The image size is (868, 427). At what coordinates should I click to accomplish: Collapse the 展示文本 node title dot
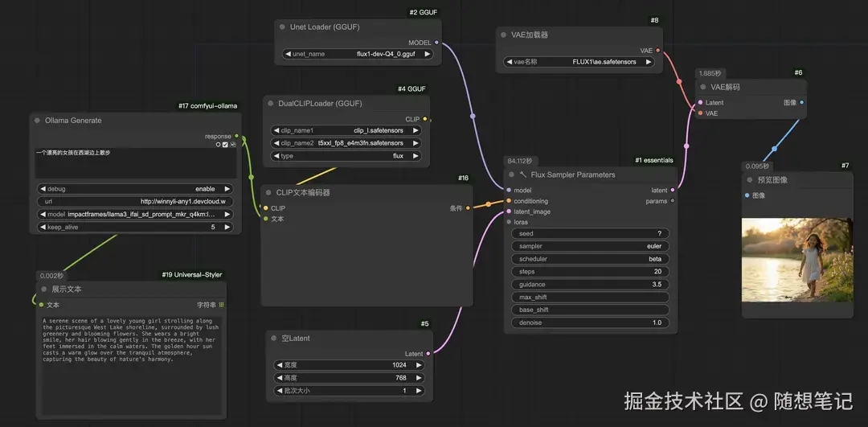pyautogui.click(x=44, y=289)
